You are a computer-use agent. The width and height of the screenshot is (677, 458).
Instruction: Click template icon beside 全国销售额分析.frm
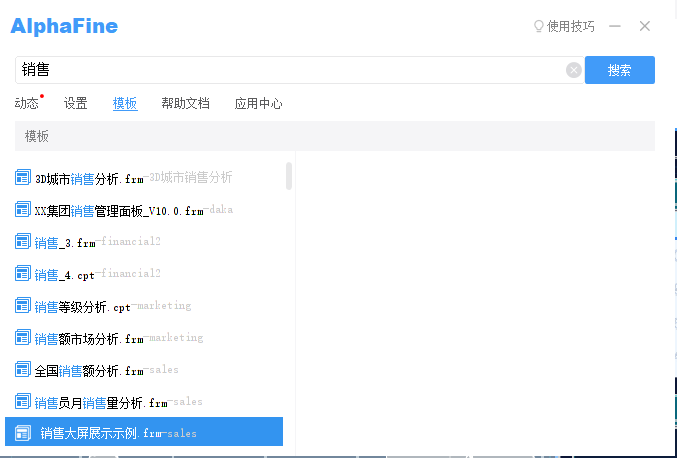pyautogui.click(x=23, y=370)
